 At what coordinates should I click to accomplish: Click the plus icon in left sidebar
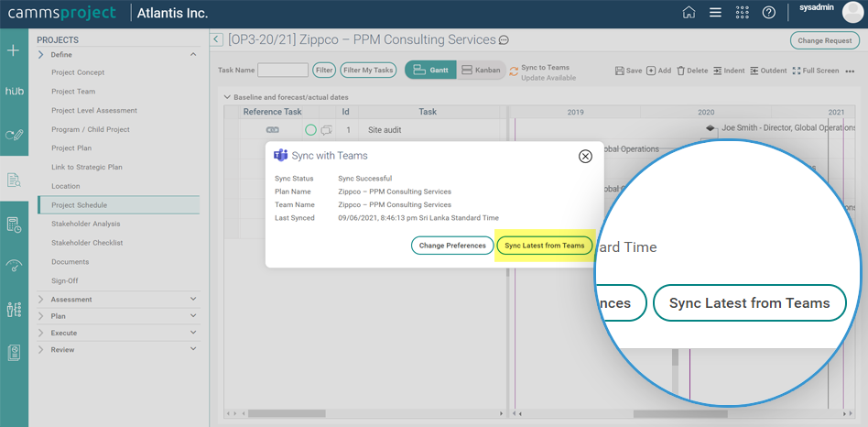tap(14, 50)
